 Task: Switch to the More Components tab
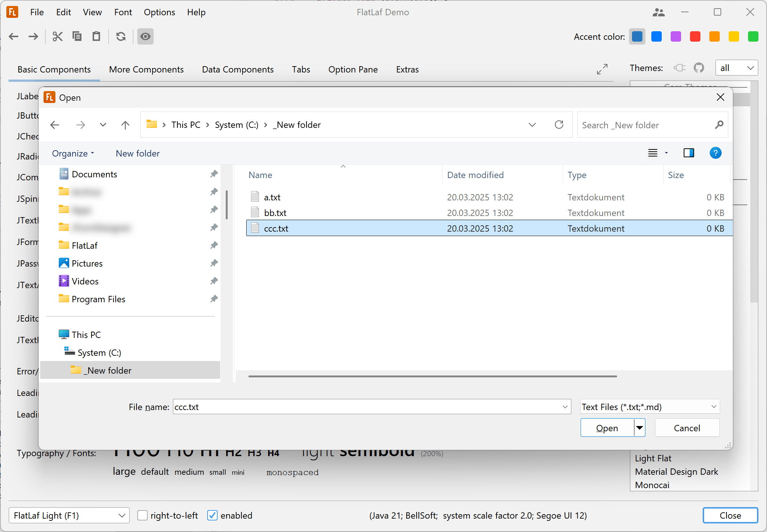pyautogui.click(x=146, y=70)
